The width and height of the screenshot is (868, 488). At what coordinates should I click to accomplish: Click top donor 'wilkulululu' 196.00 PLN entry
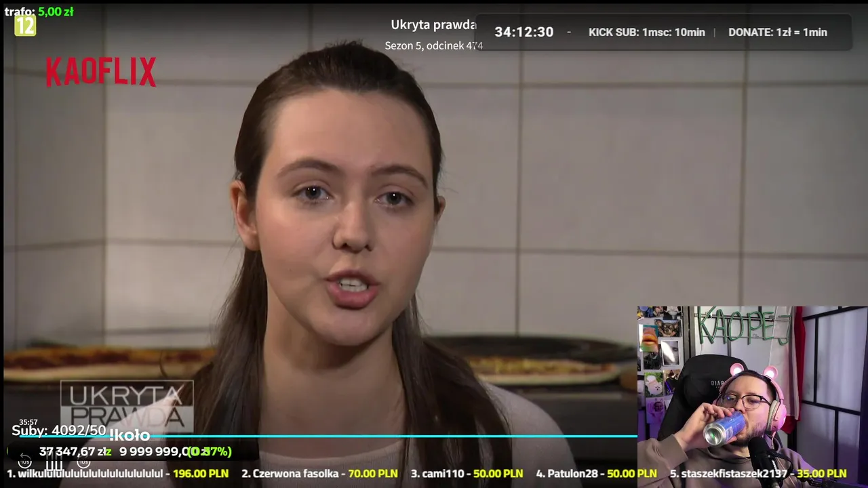(x=117, y=474)
